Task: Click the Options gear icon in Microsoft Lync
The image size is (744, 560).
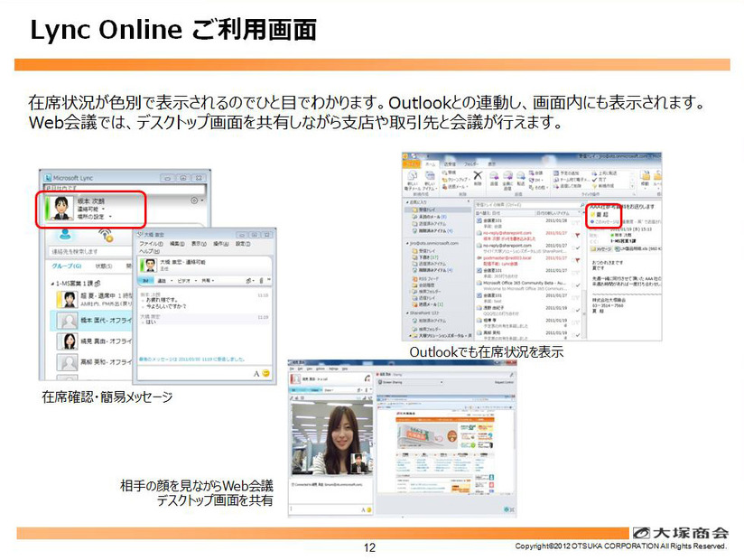Action: (194, 201)
